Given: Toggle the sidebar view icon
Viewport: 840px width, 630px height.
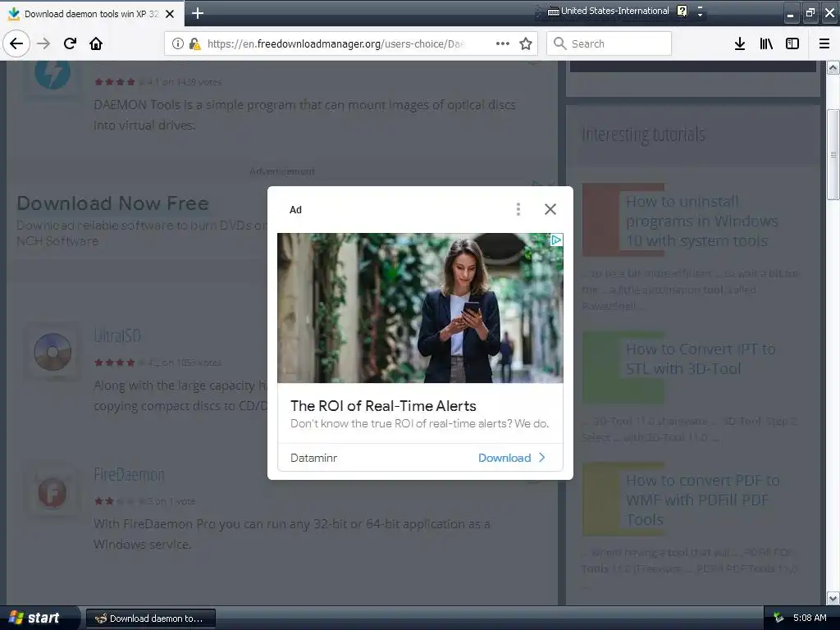Looking at the screenshot, I should (x=792, y=43).
